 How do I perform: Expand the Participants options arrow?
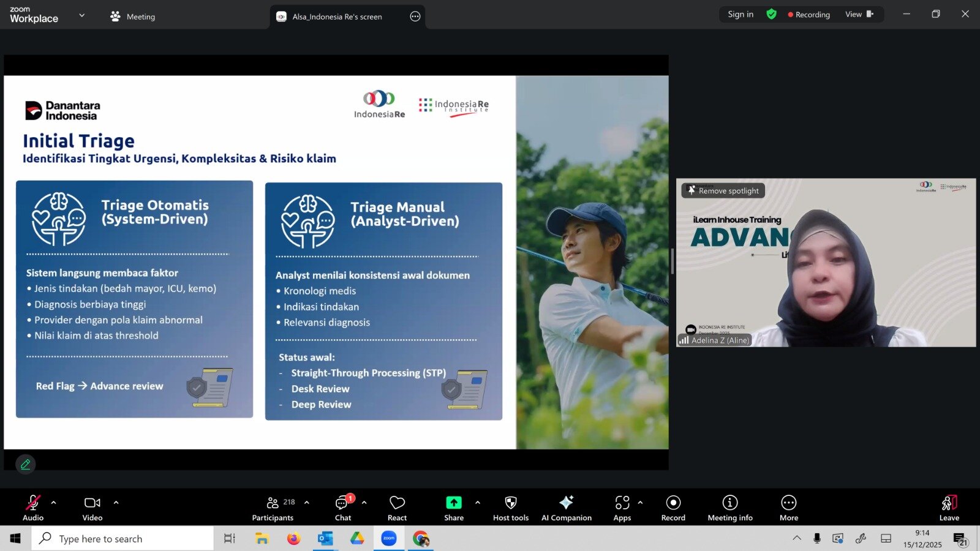pyautogui.click(x=307, y=503)
